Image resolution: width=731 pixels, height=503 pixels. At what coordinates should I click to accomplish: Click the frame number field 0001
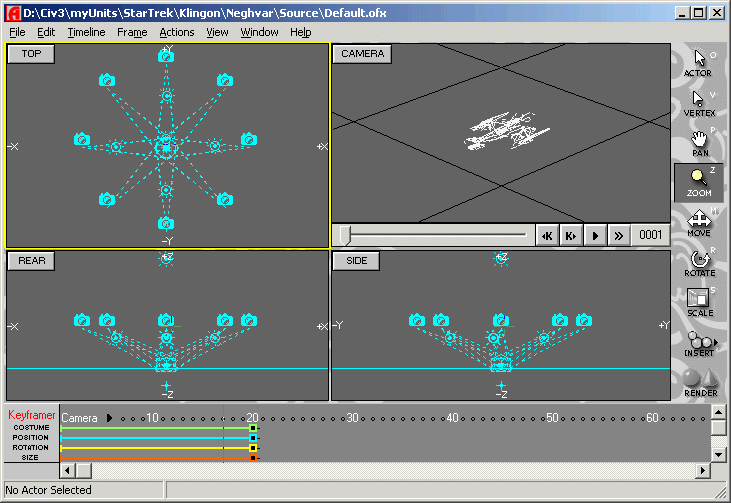pyautogui.click(x=650, y=235)
